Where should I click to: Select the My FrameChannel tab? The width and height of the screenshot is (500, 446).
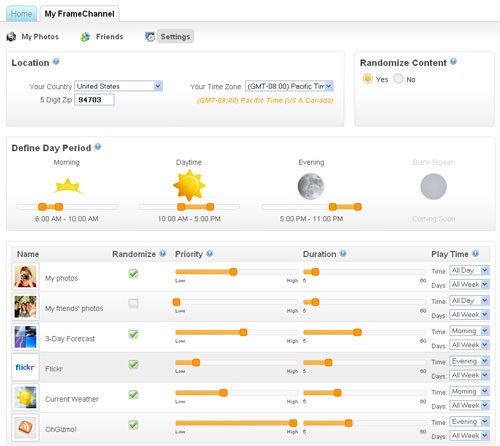[79, 14]
